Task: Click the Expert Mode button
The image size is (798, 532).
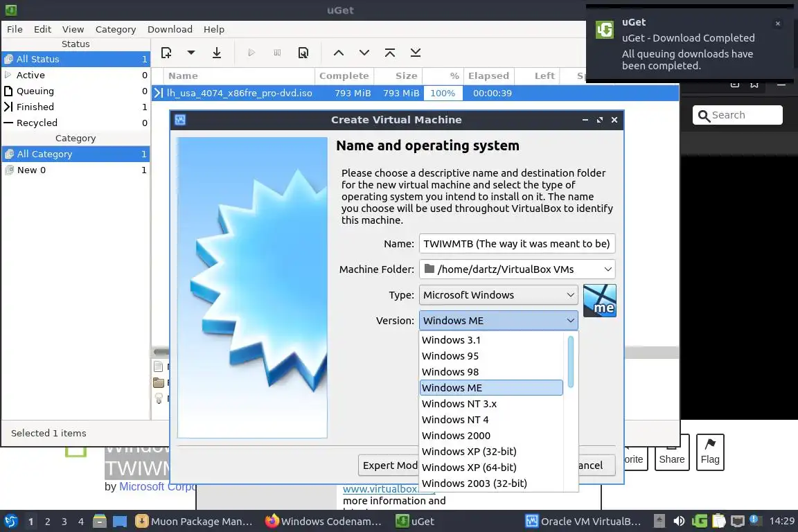Action: 389,465
